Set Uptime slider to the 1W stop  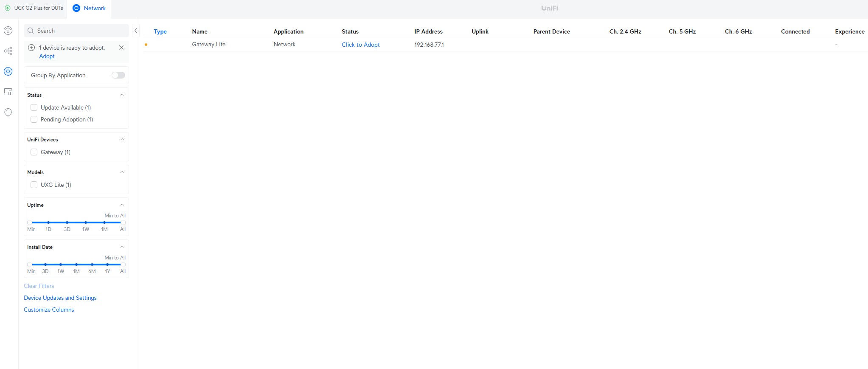(86, 223)
